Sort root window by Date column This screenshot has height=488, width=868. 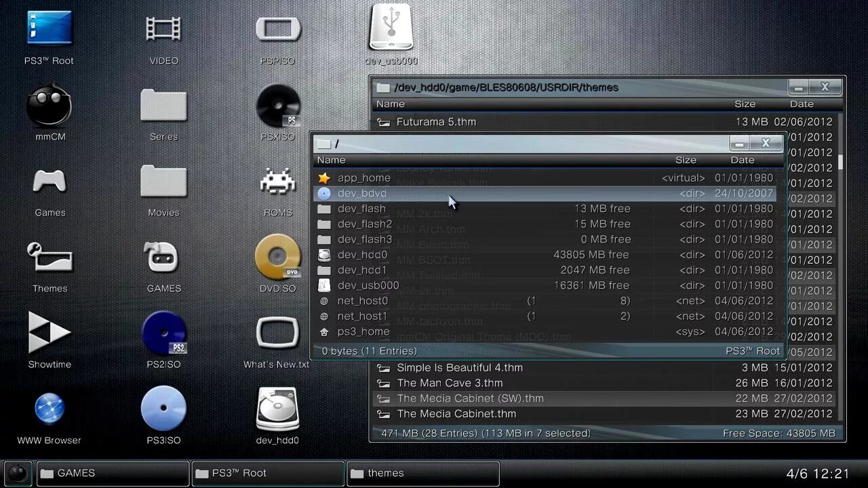point(742,160)
